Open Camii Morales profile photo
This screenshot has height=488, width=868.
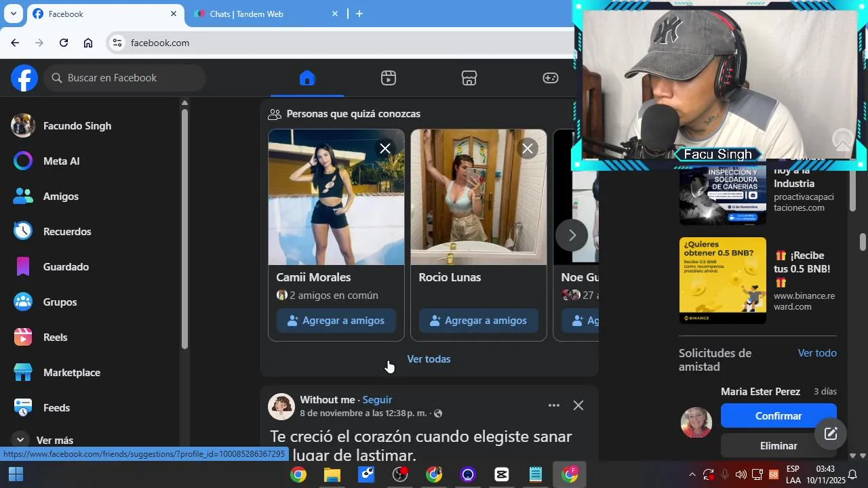coord(336,197)
